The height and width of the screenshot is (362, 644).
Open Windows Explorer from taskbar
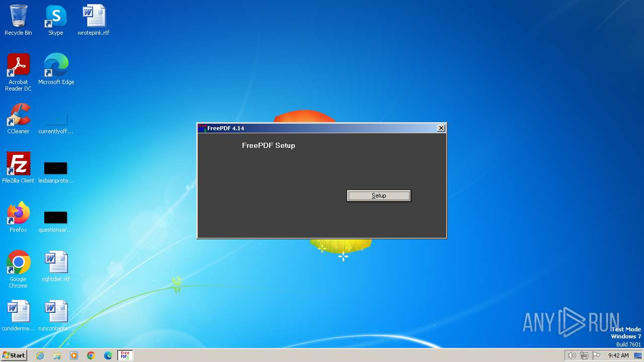click(x=57, y=355)
